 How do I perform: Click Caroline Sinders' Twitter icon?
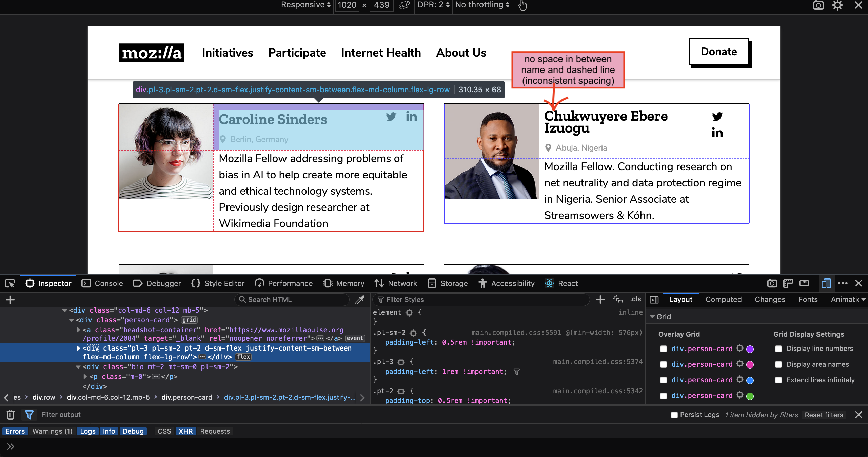[391, 116]
